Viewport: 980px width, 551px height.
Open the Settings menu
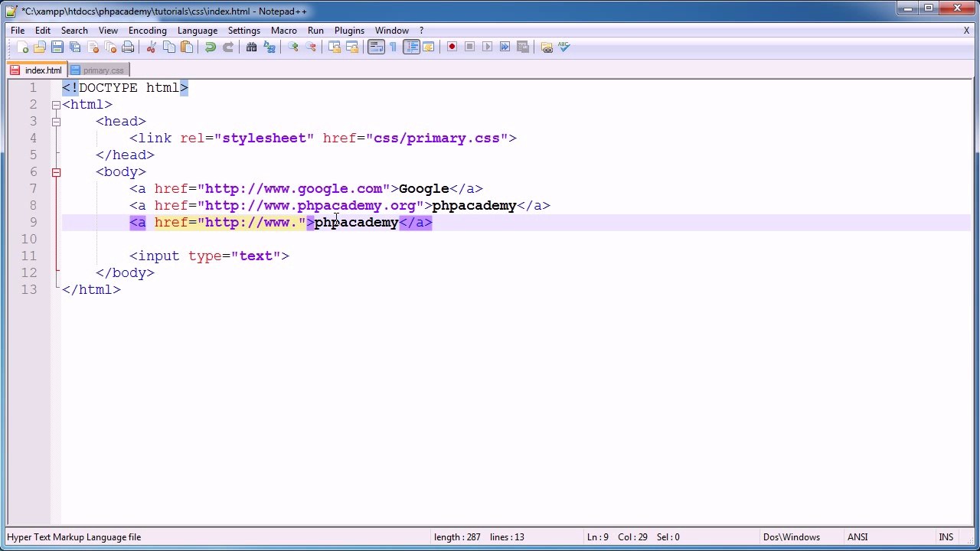coord(244,31)
